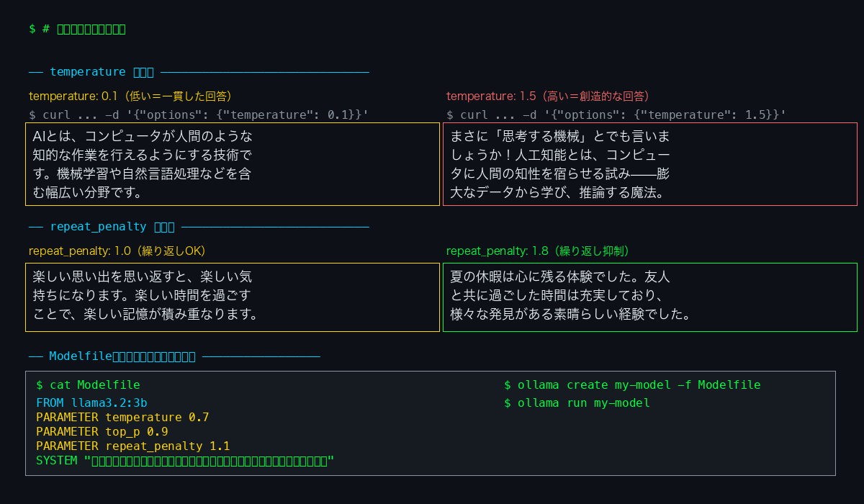Click the 'temperature' section heading

(x=199, y=72)
